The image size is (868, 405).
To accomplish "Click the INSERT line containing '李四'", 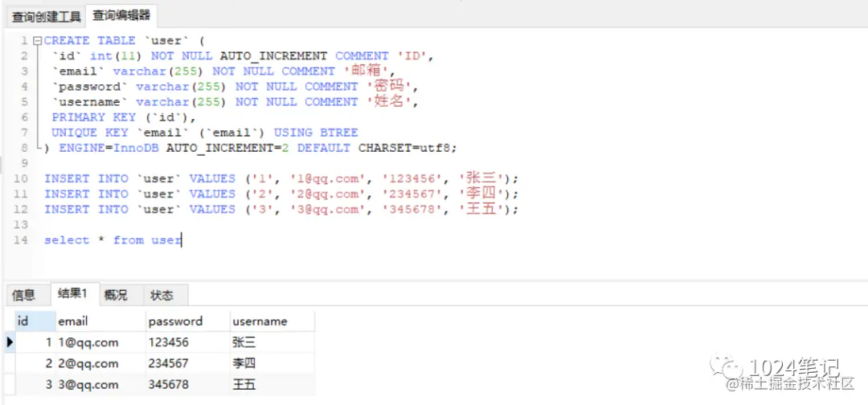I will click(x=281, y=194).
